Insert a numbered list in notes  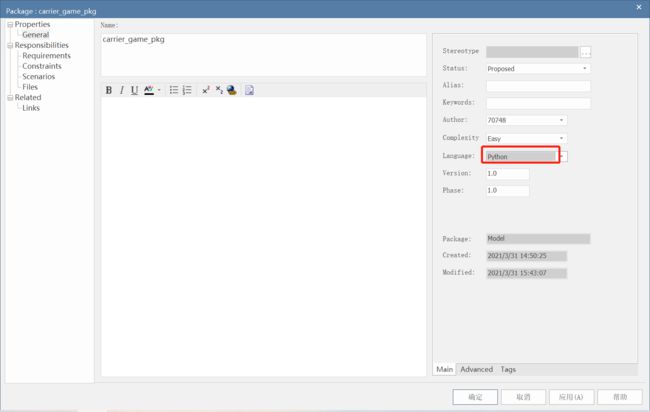pyautogui.click(x=187, y=90)
